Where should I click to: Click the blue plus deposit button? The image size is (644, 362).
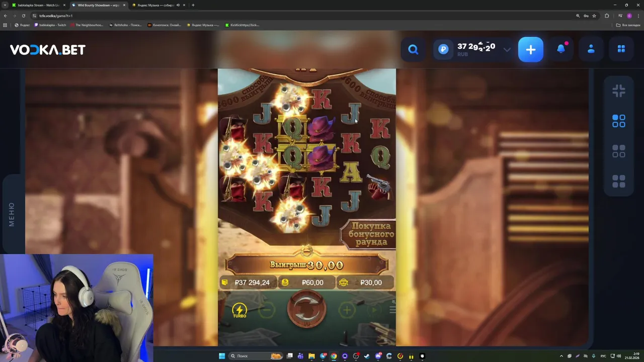[531, 49]
